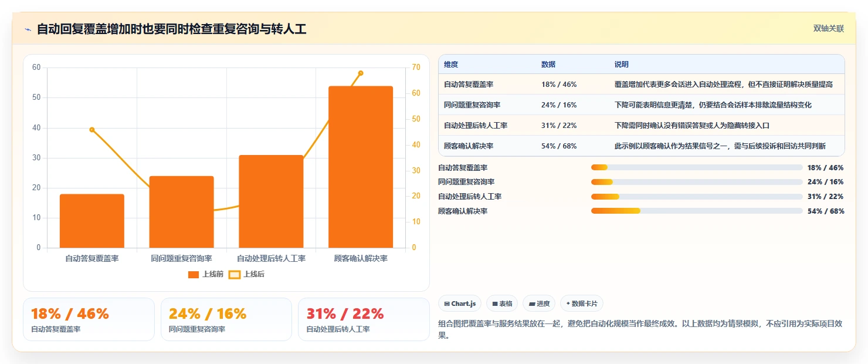Select table row cell 同问题重复咨询率

pyautogui.click(x=472, y=105)
